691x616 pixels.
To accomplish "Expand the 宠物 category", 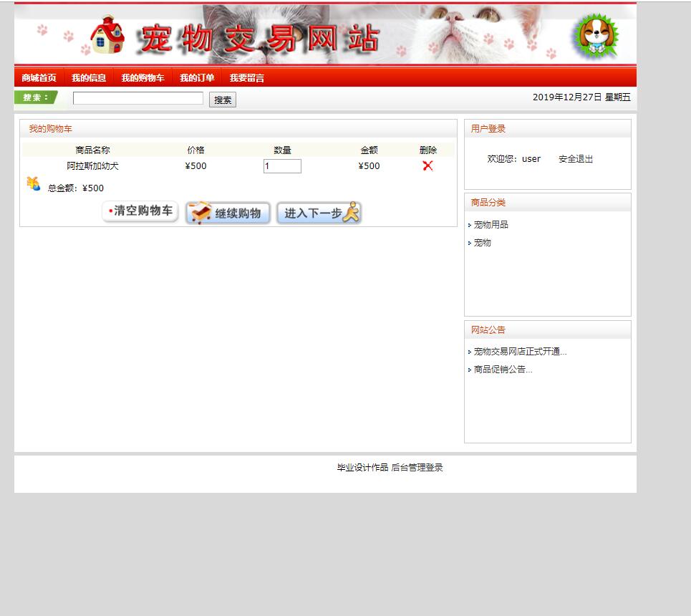I will 481,243.
